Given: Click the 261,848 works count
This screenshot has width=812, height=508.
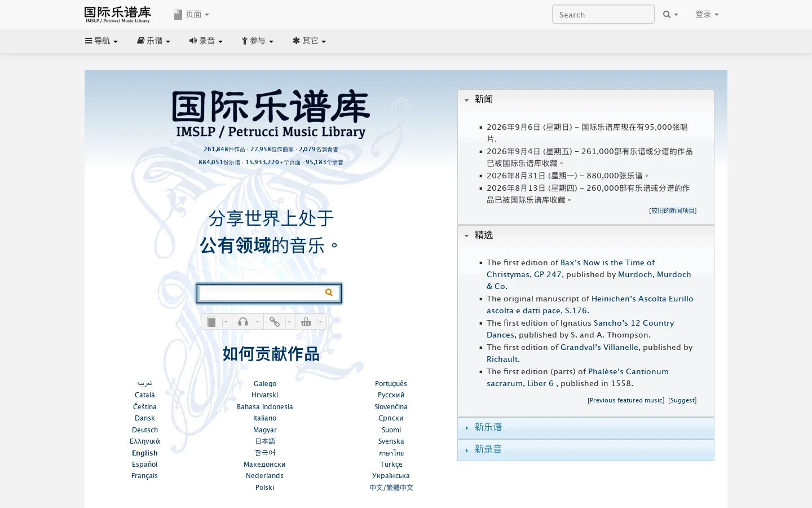Looking at the screenshot, I should 224,150.
